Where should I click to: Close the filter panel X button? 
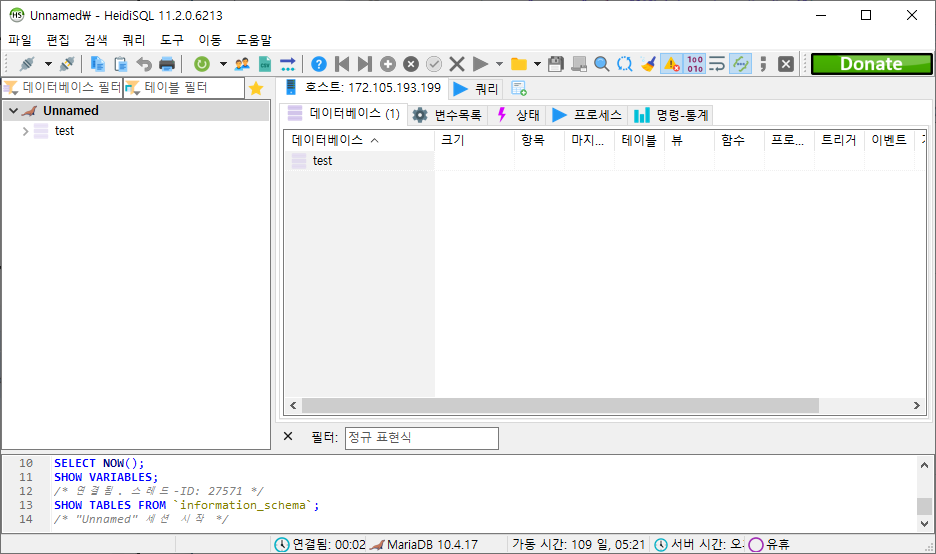coord(288,436)
